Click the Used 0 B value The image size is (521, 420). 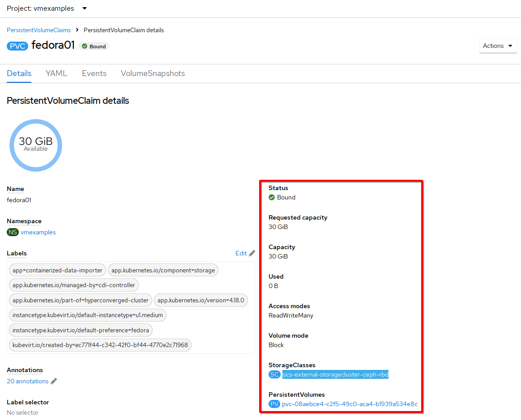click(273, 286)
